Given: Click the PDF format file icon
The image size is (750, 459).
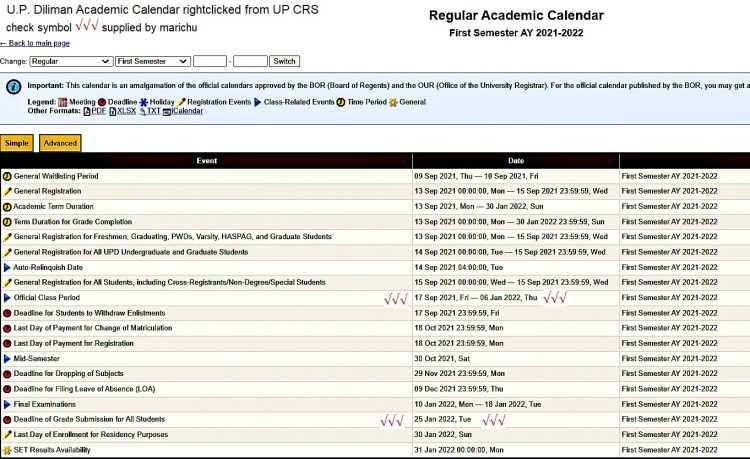Looking at the screenshot, I should click(87, 111).
